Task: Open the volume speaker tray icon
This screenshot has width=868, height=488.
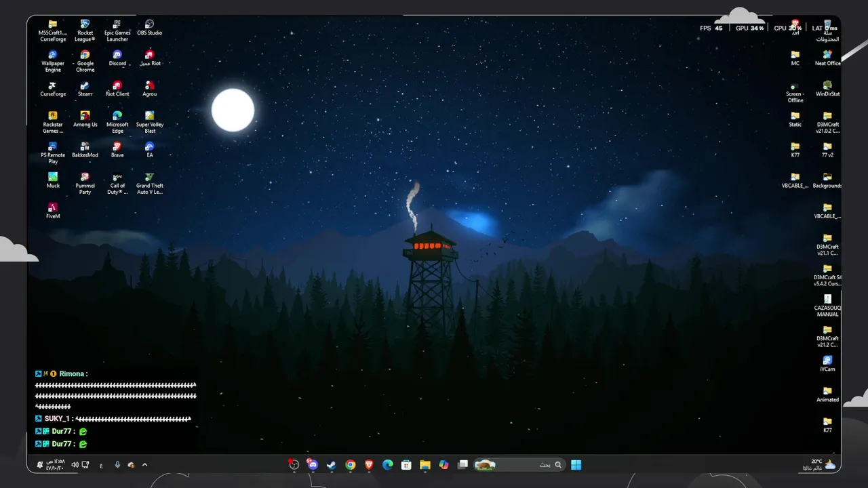Action: (75, 465)
